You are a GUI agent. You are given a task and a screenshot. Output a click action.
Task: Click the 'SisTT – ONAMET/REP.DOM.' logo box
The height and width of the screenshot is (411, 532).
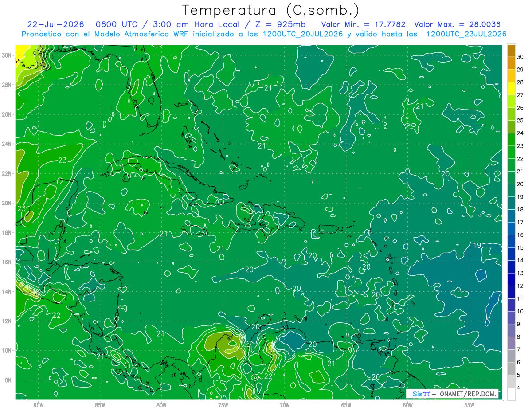tap(452, 394)
